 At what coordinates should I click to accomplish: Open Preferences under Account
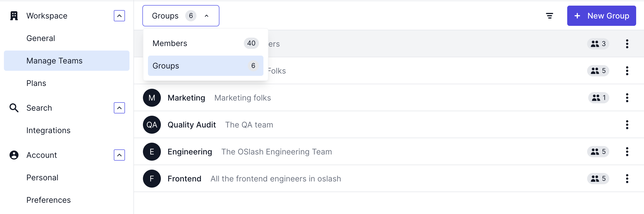point(48,200)
